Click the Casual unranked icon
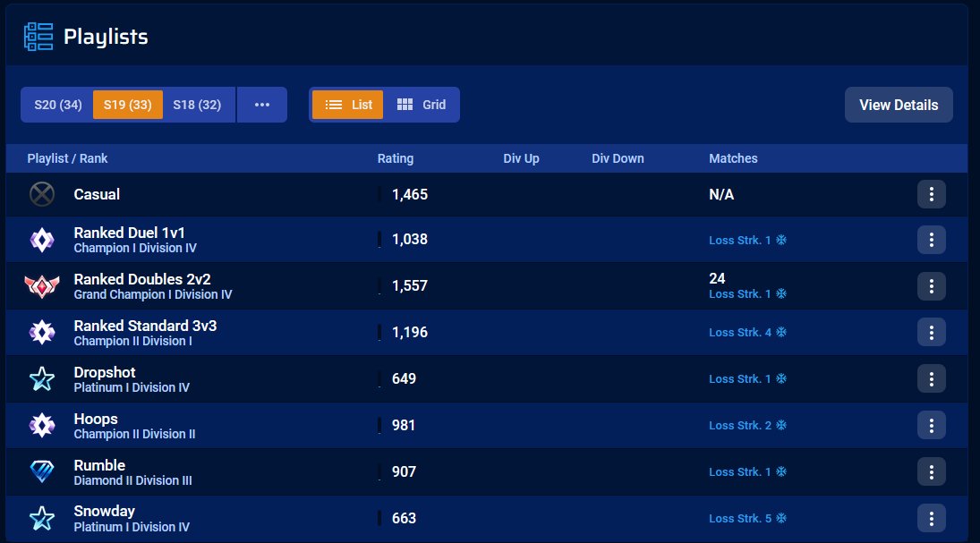The width and height of the screenshot is (980, 543). (x=42, y=194)
